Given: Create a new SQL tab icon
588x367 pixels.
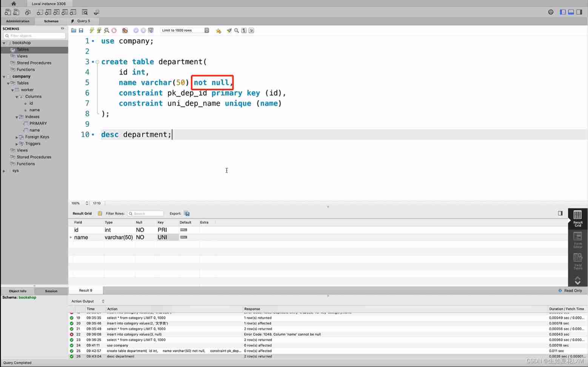Looking at the screenshot, I should click(x=8, y=12).
